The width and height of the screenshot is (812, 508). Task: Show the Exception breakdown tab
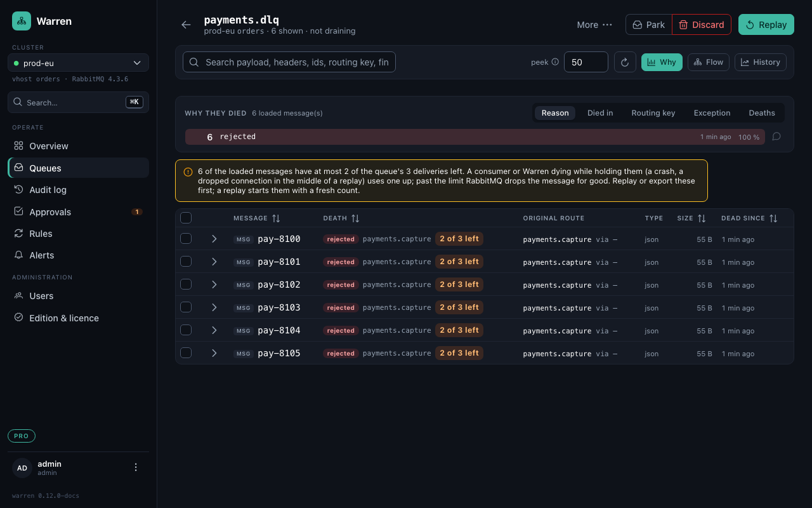coord(712,113)
